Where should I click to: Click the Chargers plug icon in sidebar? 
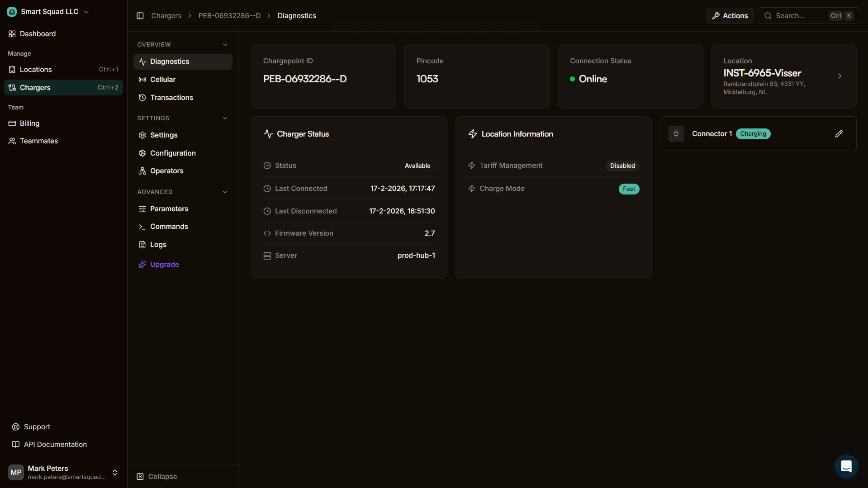click(x=12, y=87)
